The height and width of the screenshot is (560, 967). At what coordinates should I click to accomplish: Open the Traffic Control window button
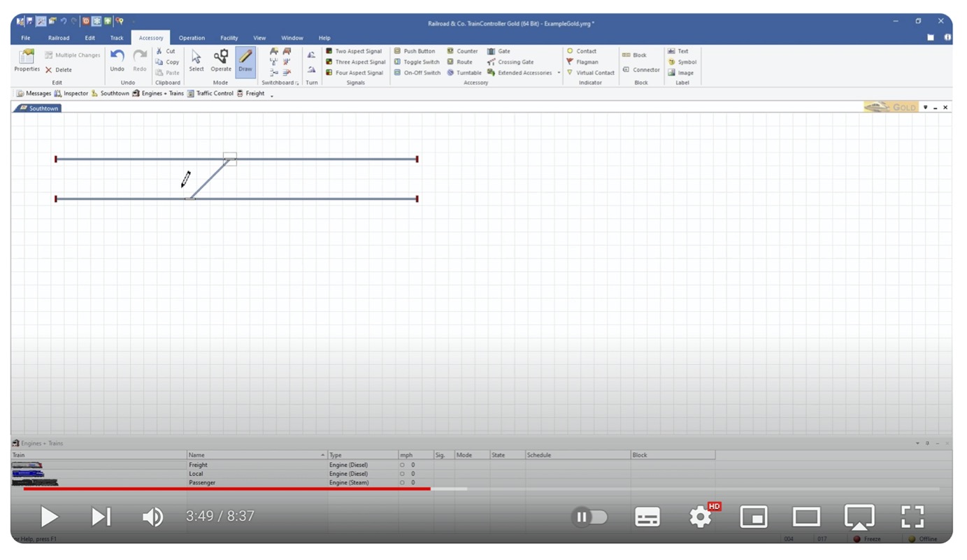click(x=210, y=94)
